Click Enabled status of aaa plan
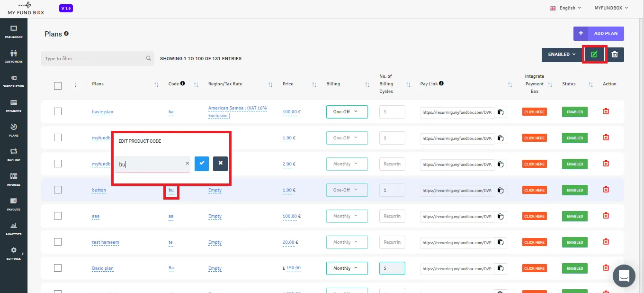The width and height of the screenshot is (644, 293). pyautogui.click(x=575, y=216)
